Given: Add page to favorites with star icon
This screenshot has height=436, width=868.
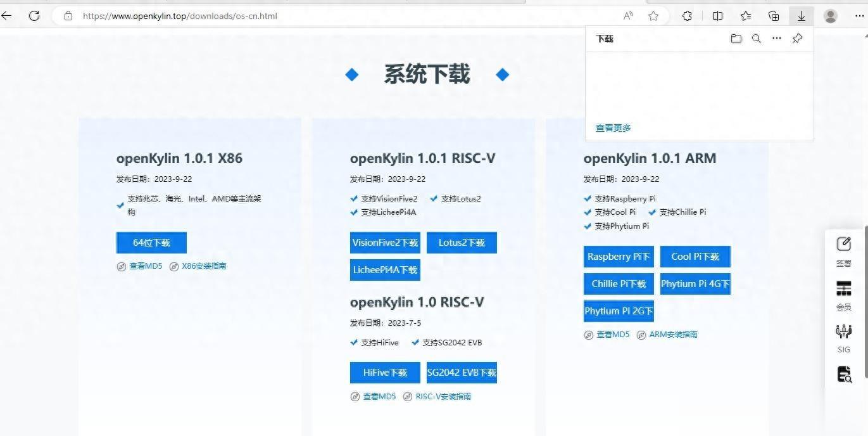Looking at the screenshot, I should (653, 16).
